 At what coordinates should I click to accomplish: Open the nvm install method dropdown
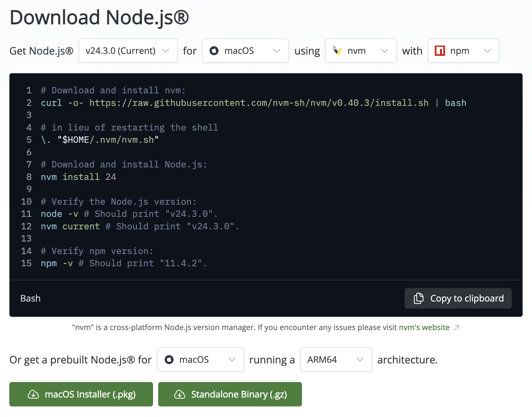361,51
